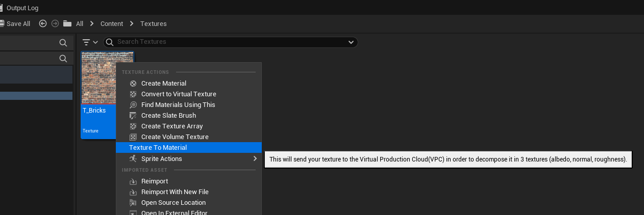This screenshot has height=215, width=644.
Task: Select the T_Bricks texture thumbnail
Action: pyautogui.click(x=100, y=78)
